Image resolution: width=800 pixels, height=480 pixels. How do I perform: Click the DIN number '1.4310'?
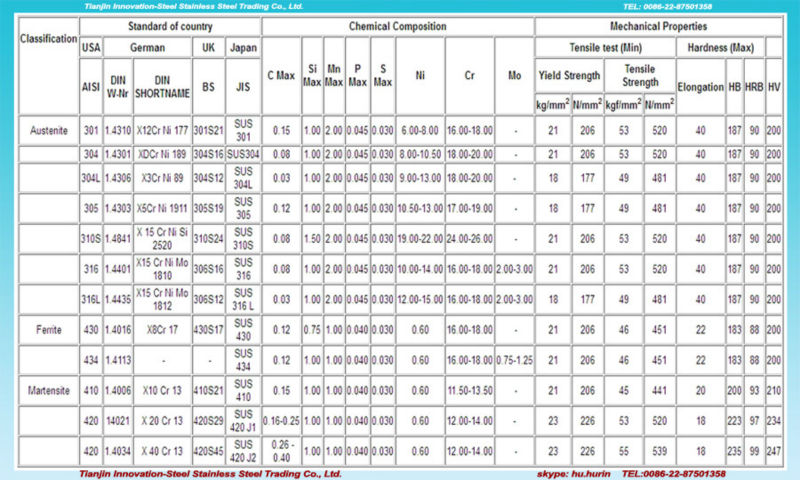click(x=118, y=131)
